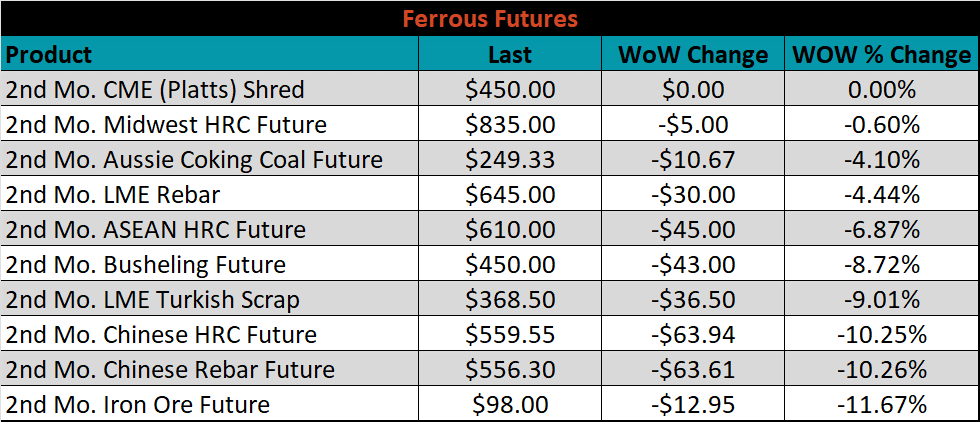Click the WOW % Change column header
This screenshot has width=980, height=422.
pos(882,53)
